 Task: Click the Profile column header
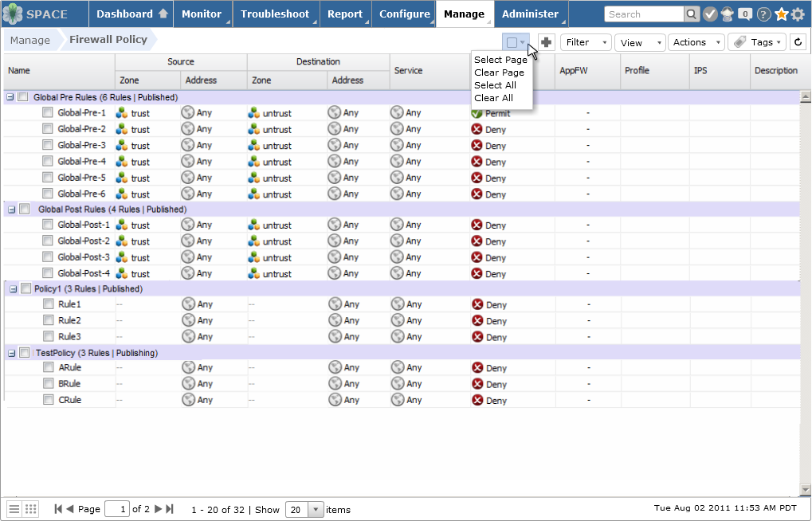tap(654, 71)
